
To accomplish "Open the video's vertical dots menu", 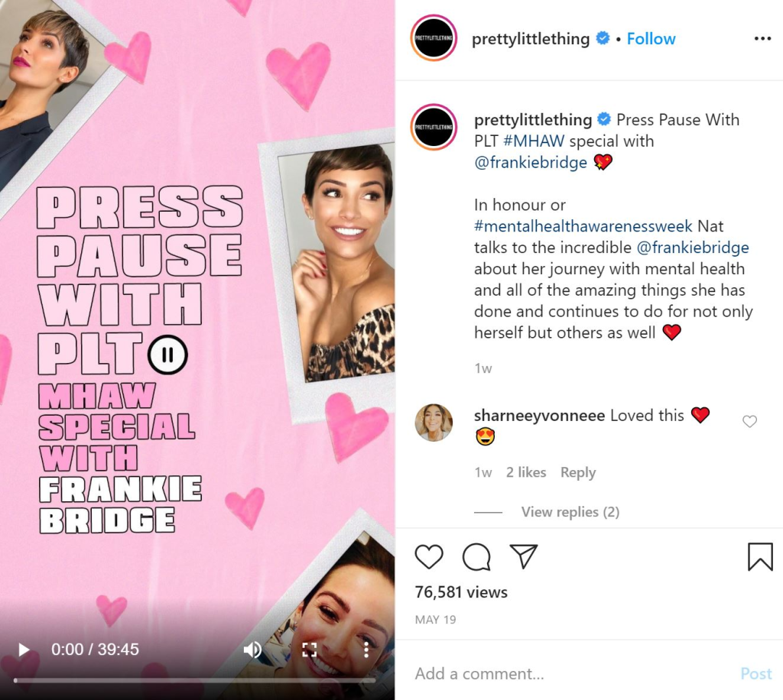I will (x=366, y=649).
